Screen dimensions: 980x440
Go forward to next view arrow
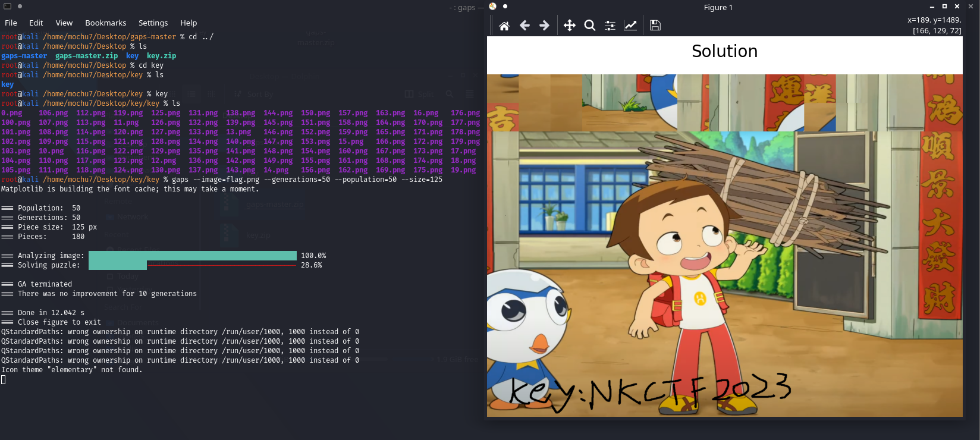pos(544,26)
